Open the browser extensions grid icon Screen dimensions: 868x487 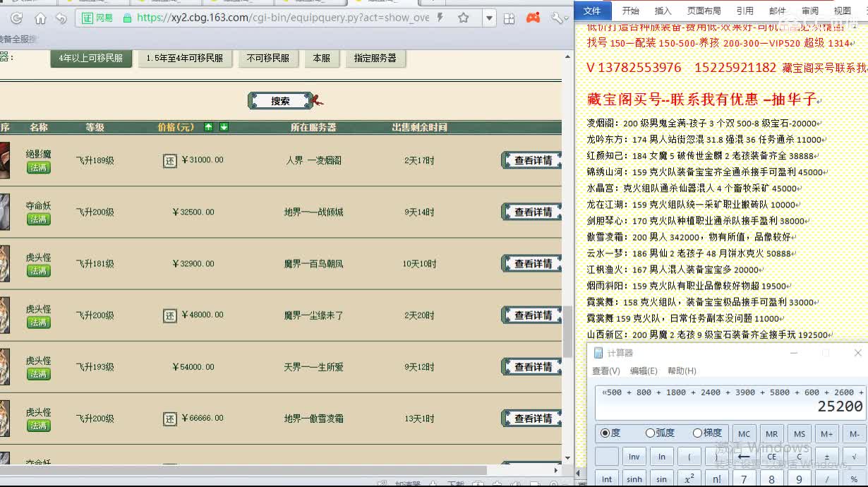click(509, 18)
